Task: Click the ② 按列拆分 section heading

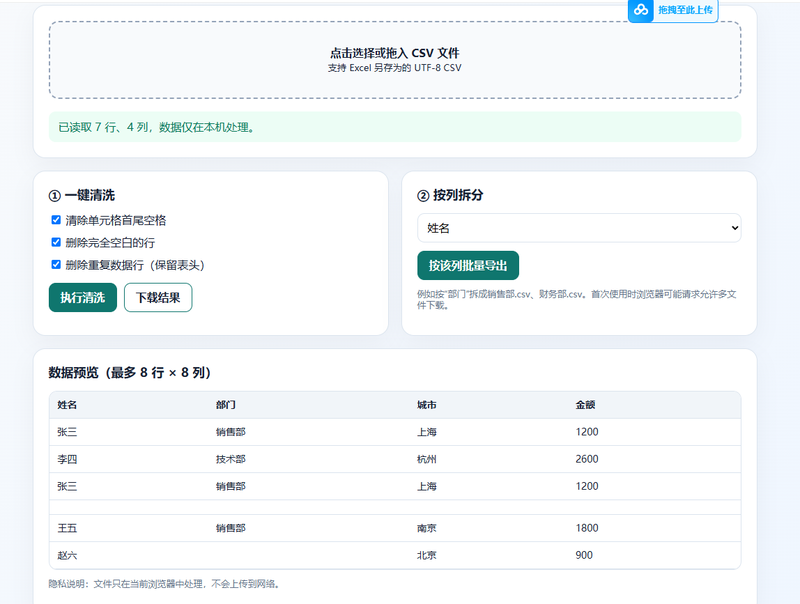Action: [x=450, y=195]
